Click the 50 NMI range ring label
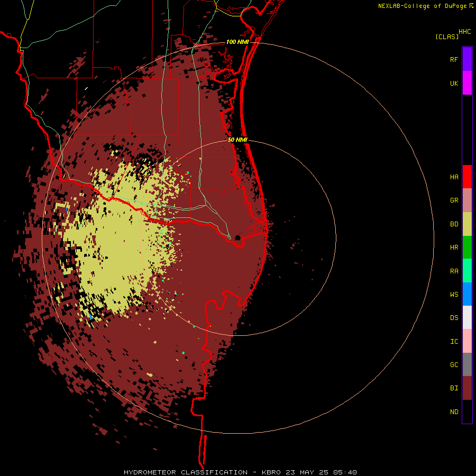This screenshot has width=476, height=476. click(237, 140)
